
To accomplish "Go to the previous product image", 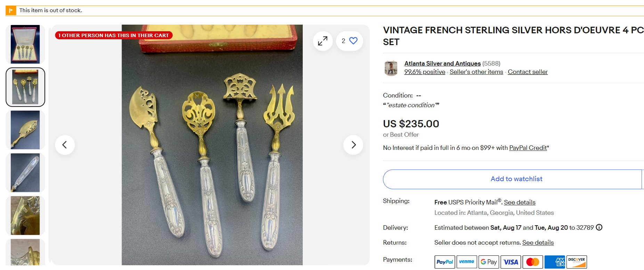I will [x=65, y=145].
